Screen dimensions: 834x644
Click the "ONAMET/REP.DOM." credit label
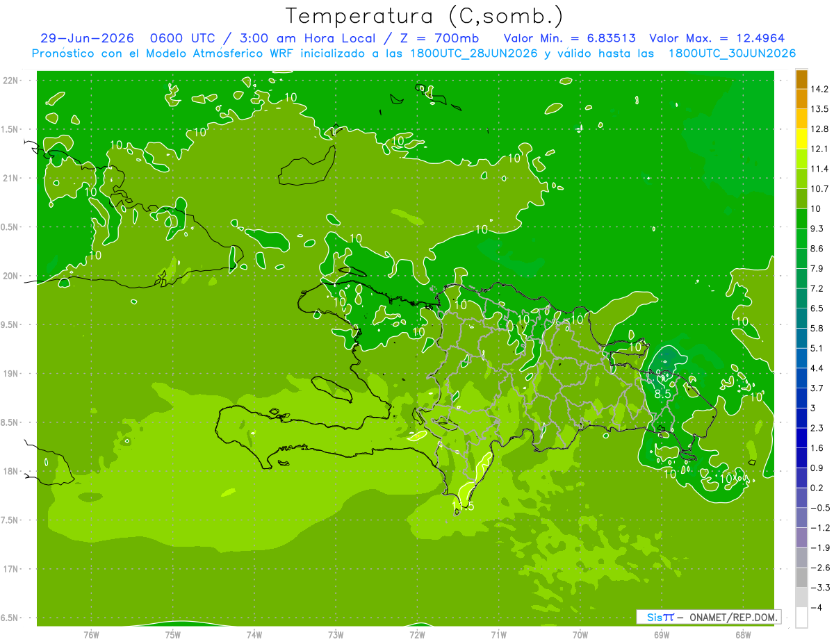pos(734,617)
